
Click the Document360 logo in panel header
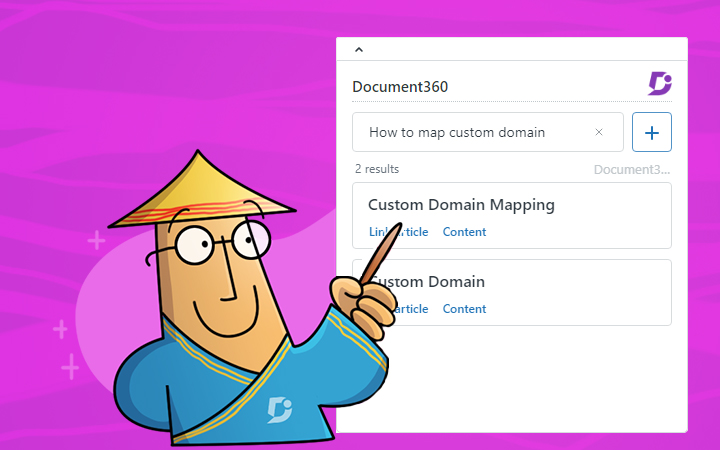click(x=659, y=84)
